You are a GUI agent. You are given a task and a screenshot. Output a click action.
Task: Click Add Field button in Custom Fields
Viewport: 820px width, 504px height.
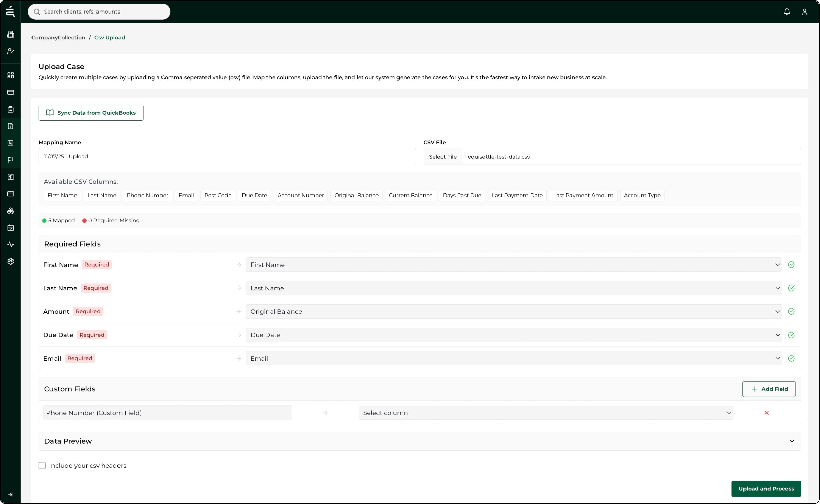[769, 389]
